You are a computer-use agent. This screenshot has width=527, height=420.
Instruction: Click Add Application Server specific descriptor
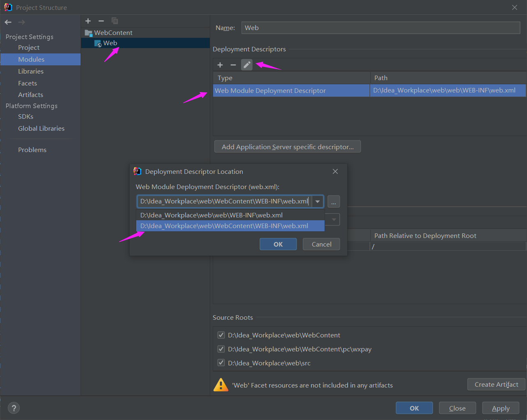click(288, 147)
